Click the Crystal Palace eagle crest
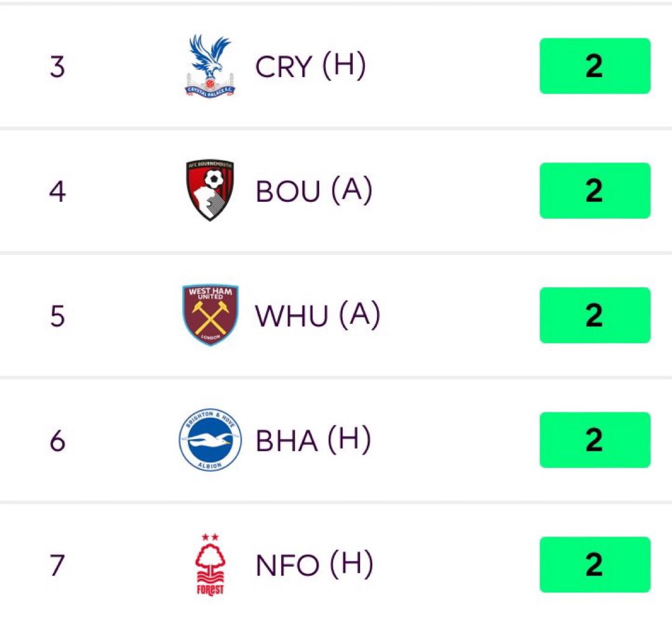The height and width of the screenshot is (619, 672). [210, 66]
